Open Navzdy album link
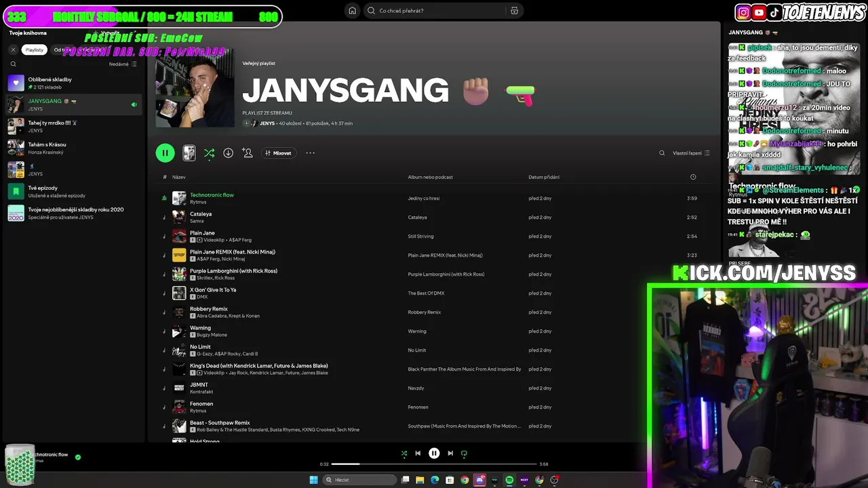The image size is (868, 488). 416,388
